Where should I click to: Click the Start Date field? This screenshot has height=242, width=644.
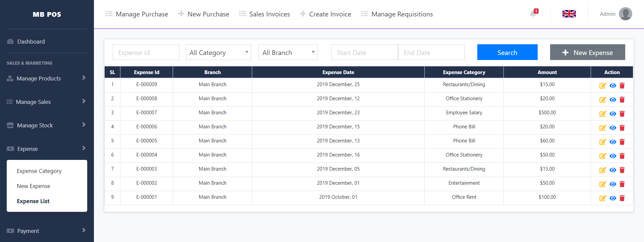click(365, 52)
